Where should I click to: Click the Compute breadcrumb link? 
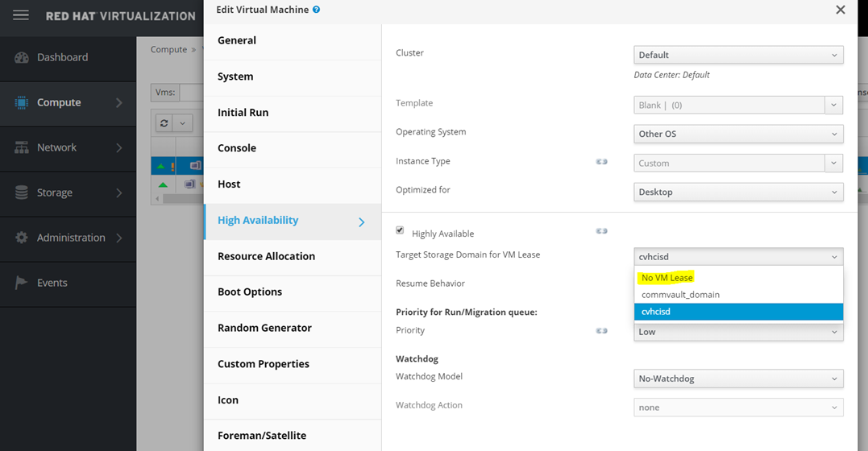[168, 49]
